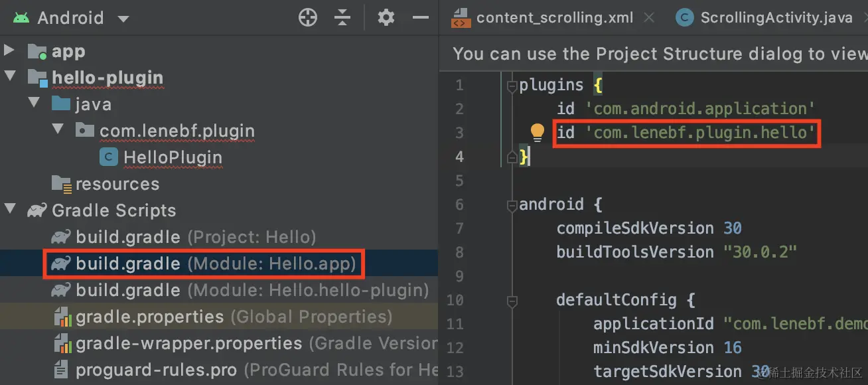This screenshot has height=385, width=868.
Task: Click fold end marker at line 4
Action: tap(512, 157)
